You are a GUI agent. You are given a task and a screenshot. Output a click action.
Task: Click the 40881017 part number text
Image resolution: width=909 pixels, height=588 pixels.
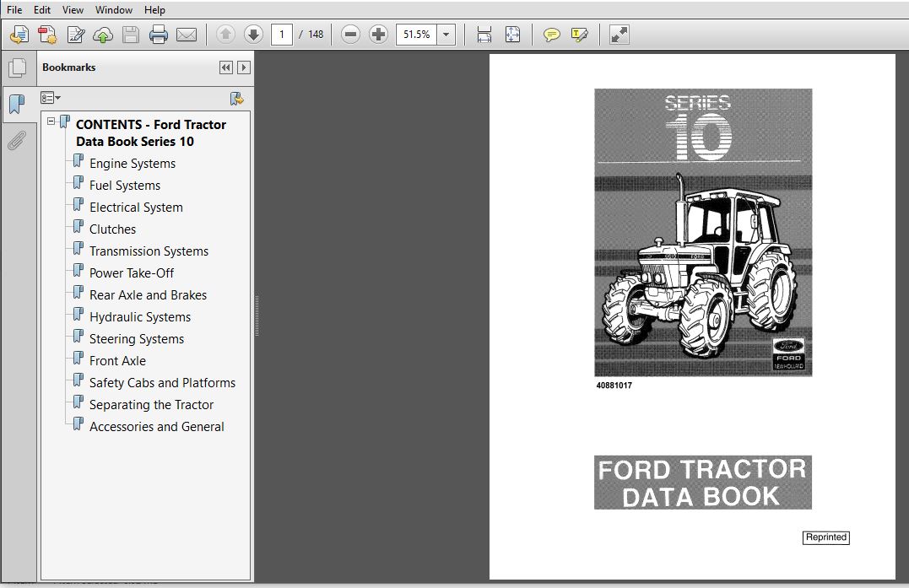tap(614, 386)
